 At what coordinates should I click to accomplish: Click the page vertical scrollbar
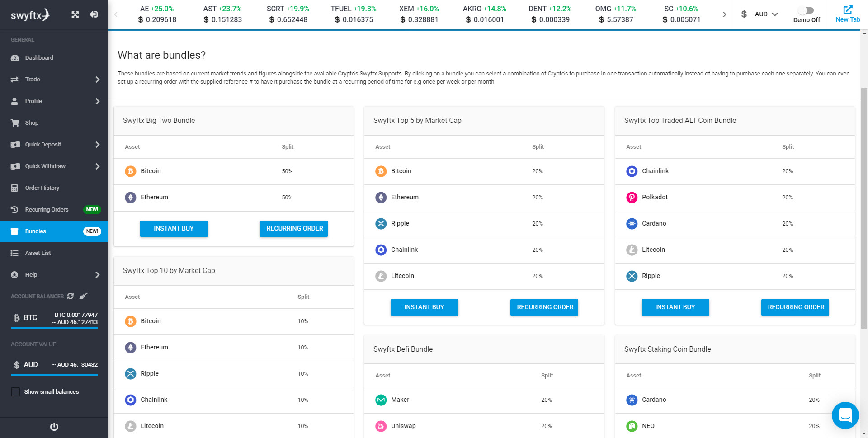tap(864, 208)
